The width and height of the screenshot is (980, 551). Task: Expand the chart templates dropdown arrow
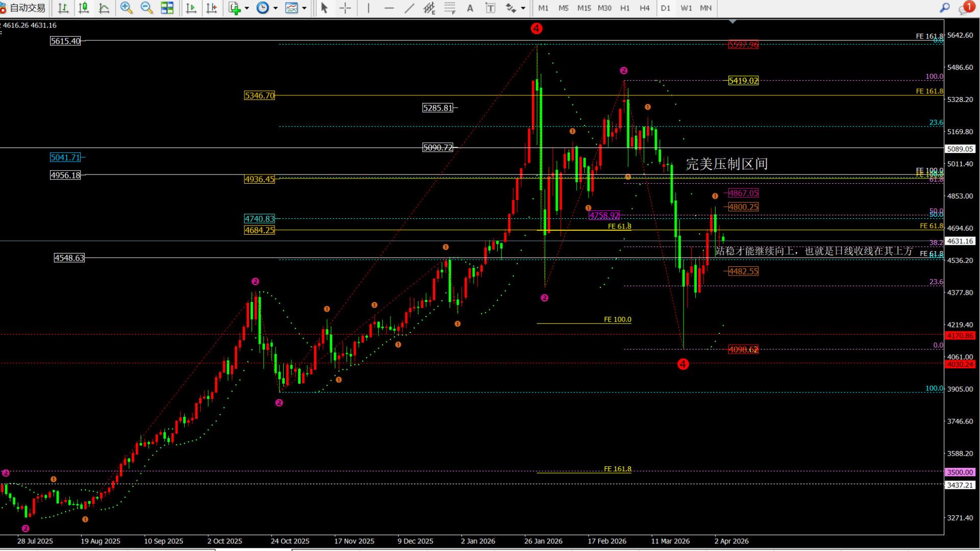[x=304, y=8]
